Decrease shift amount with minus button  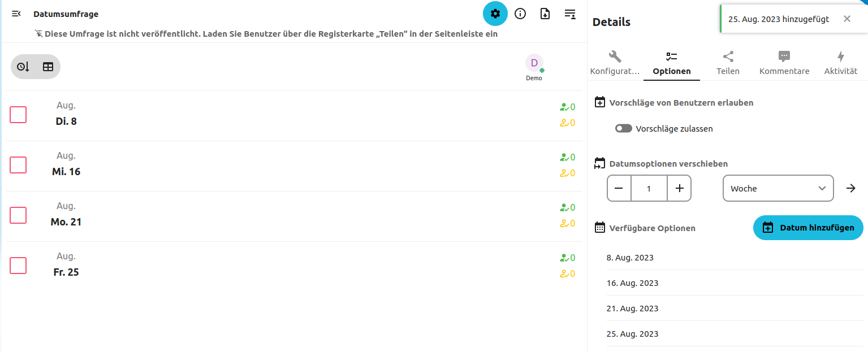tap(619, 188)
